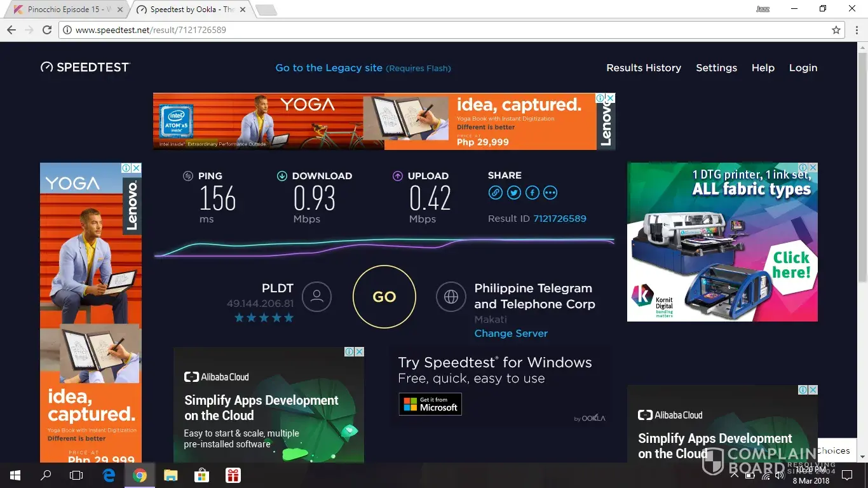868x488 pixels.
Task: Start a new test with GO button
Action: pyautogui.click(x=384, y=297)
